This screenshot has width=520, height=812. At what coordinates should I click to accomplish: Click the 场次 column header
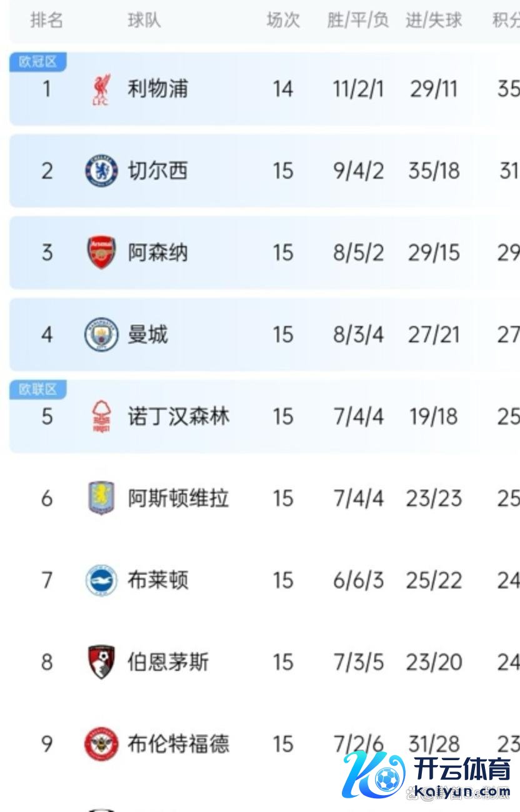283,20
